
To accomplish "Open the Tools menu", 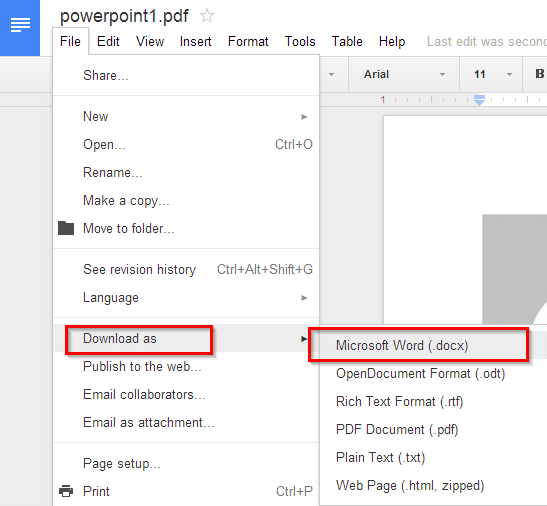I will (x=300, y=42).
